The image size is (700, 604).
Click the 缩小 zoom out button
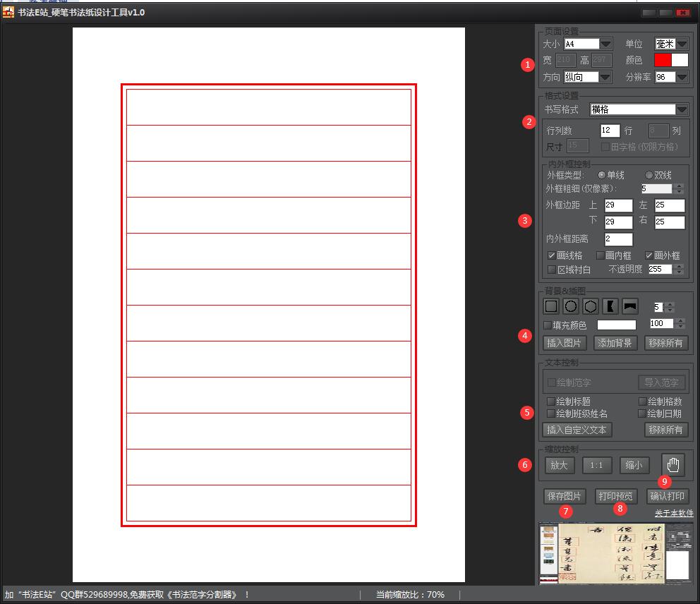click(x=634, y=465)
